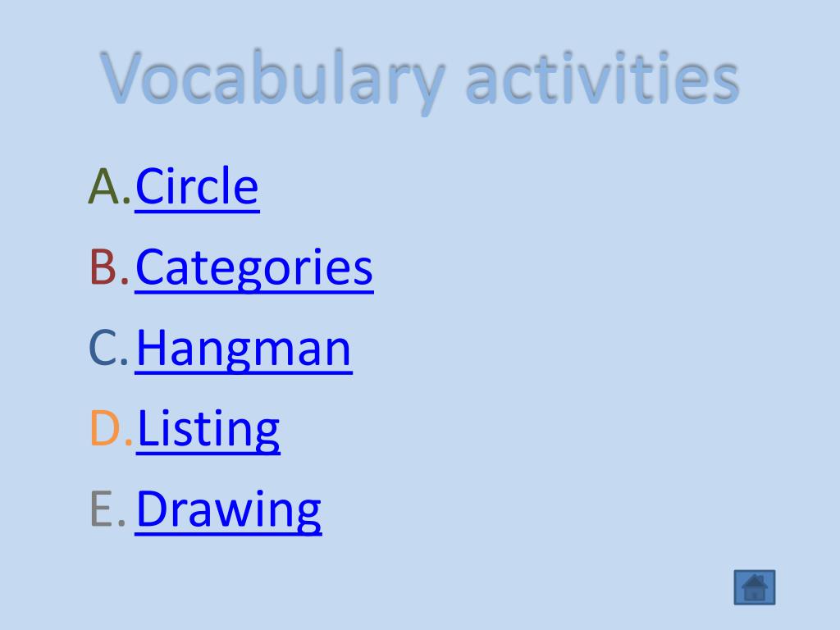
Task: Select the Listing activity link
Action: pos(208,428)
